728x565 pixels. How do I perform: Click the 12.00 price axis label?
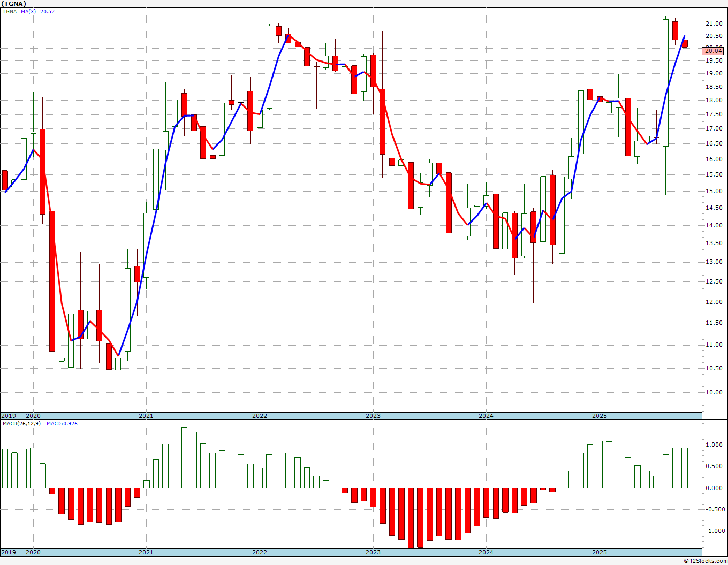713,302
